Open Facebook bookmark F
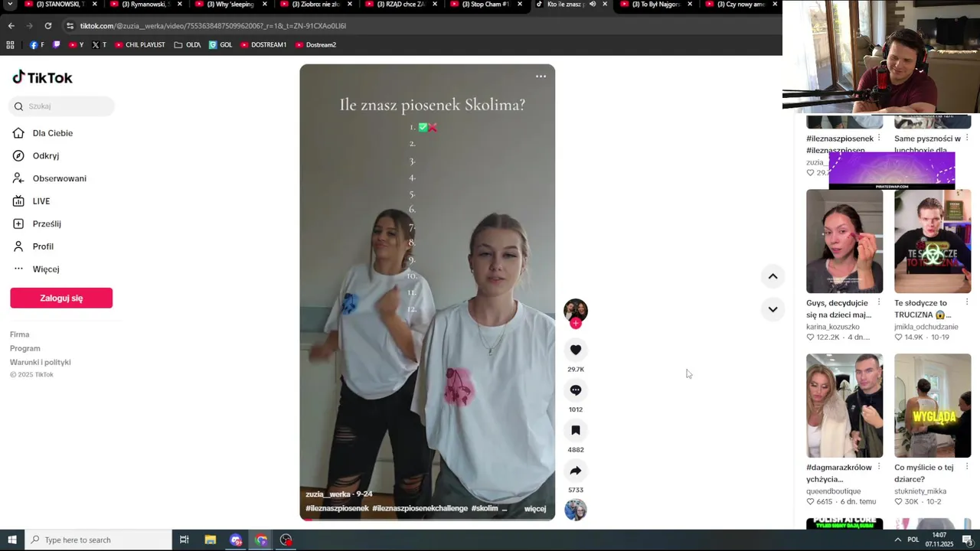980x551 pixels. point(37,45)
